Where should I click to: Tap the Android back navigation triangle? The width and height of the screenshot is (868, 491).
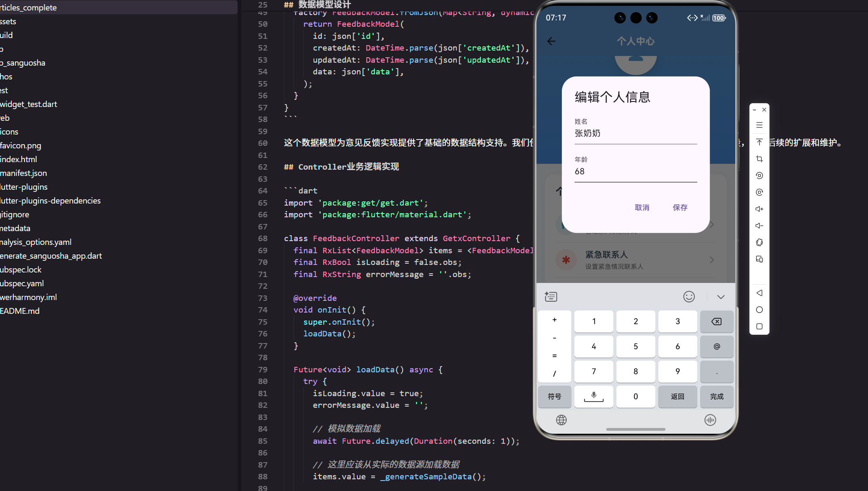(x=759, y=293)
